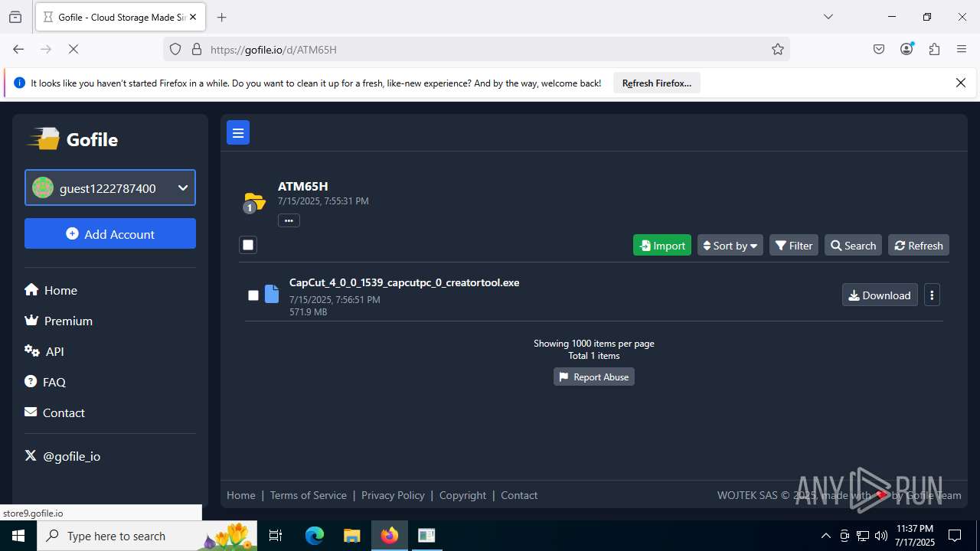Check the select-all items checkbox
The height and width of the screenshot is (551, 980).
tap(247, 245)
